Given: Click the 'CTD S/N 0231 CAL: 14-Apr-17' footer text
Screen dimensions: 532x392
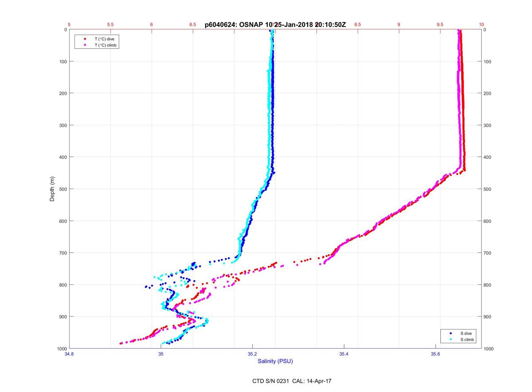Looking at the screenshot, I should (291, 380).
